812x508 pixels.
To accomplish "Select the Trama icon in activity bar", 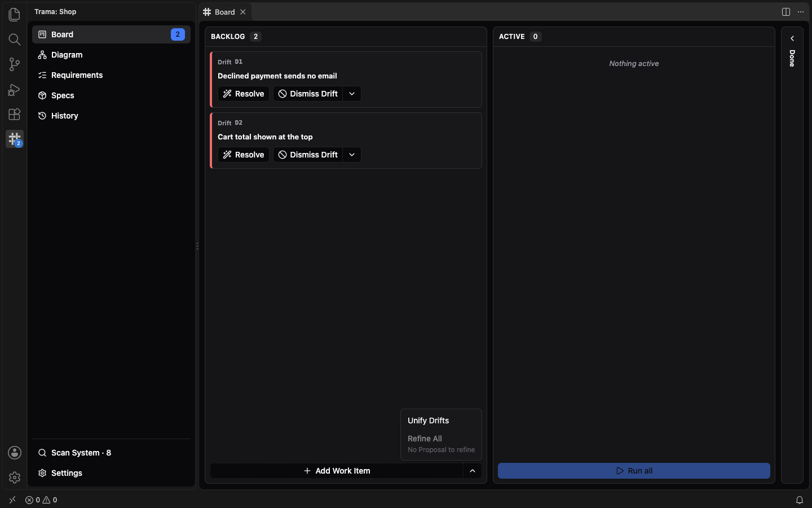I will [15, 139].
